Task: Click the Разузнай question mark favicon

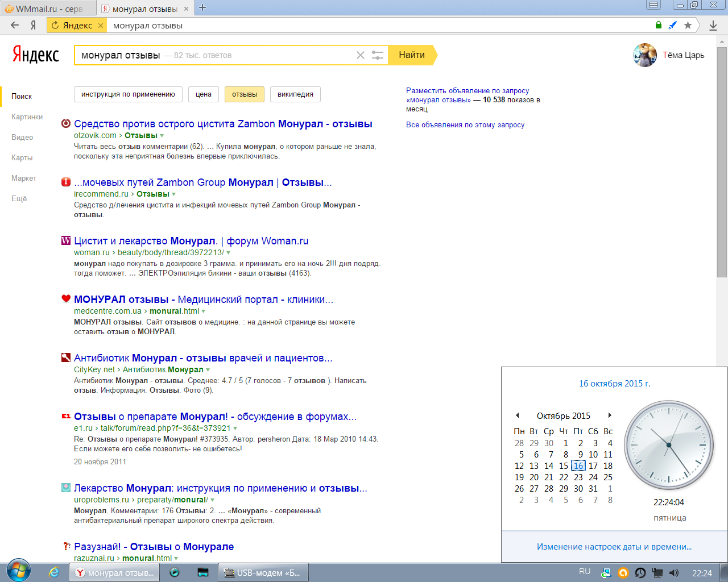Action: [66, 546]
